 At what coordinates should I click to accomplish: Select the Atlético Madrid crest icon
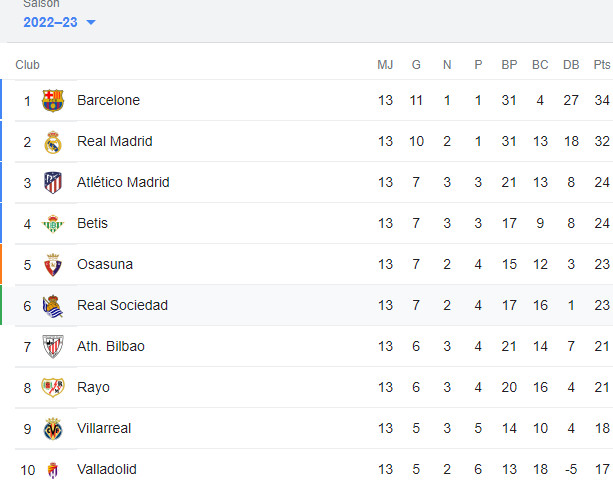[x=53, y=183]
